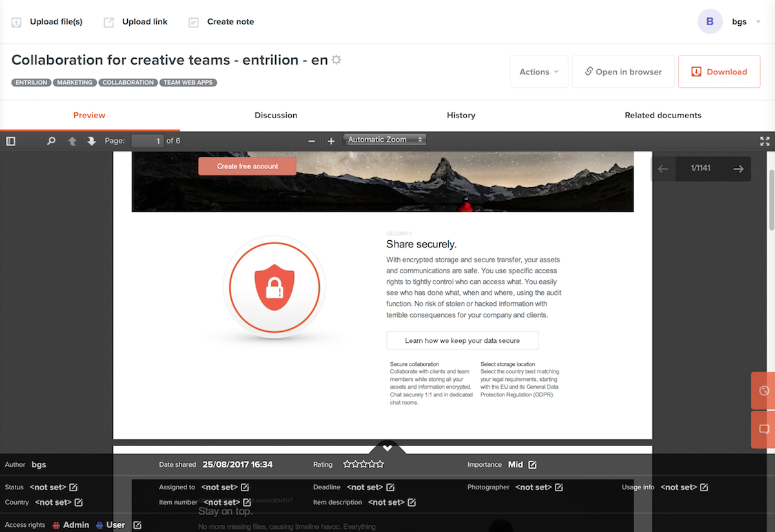Screen dimensions: 775x532
Task: Go to the previous page with up arrow
Action: tap(72, 141)
